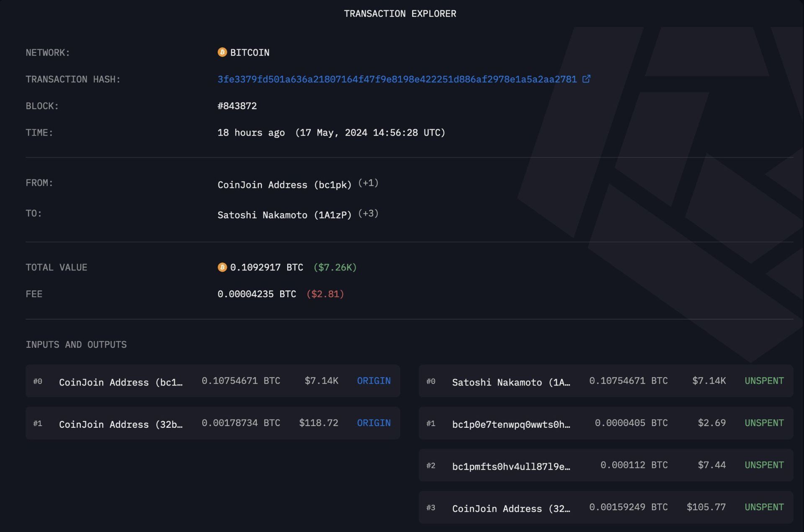The width and height of the screenshot is (804, 532).
Task: Expand the (+1) sender address list
Action: point(368,183)
